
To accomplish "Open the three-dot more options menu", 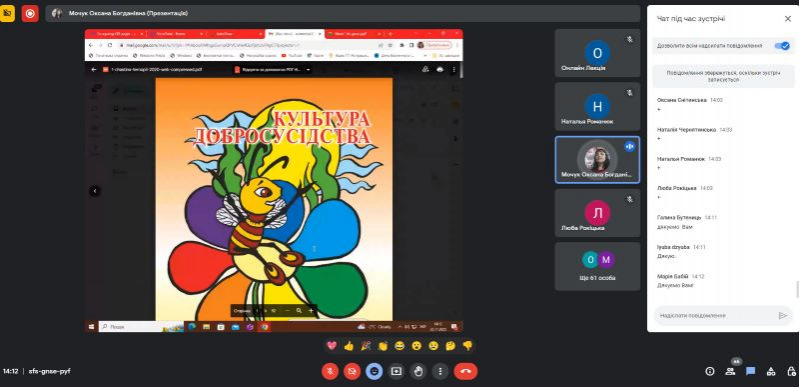I will [x=441, y=371].
